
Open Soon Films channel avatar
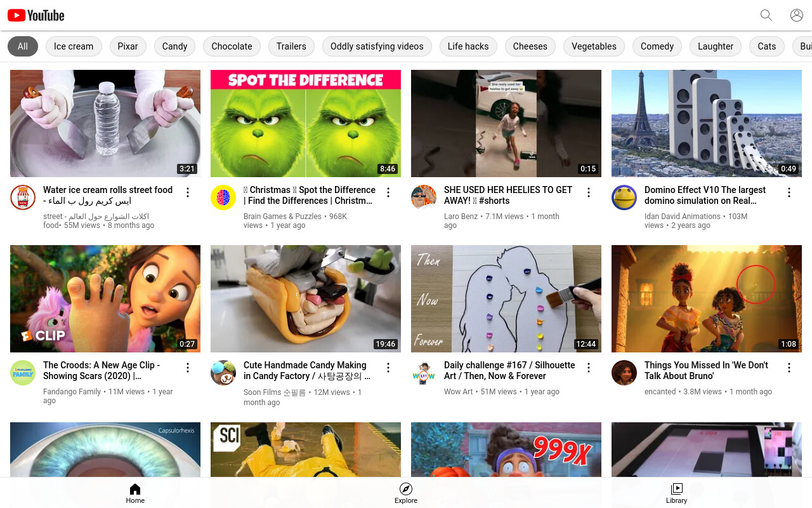point(223,373)
